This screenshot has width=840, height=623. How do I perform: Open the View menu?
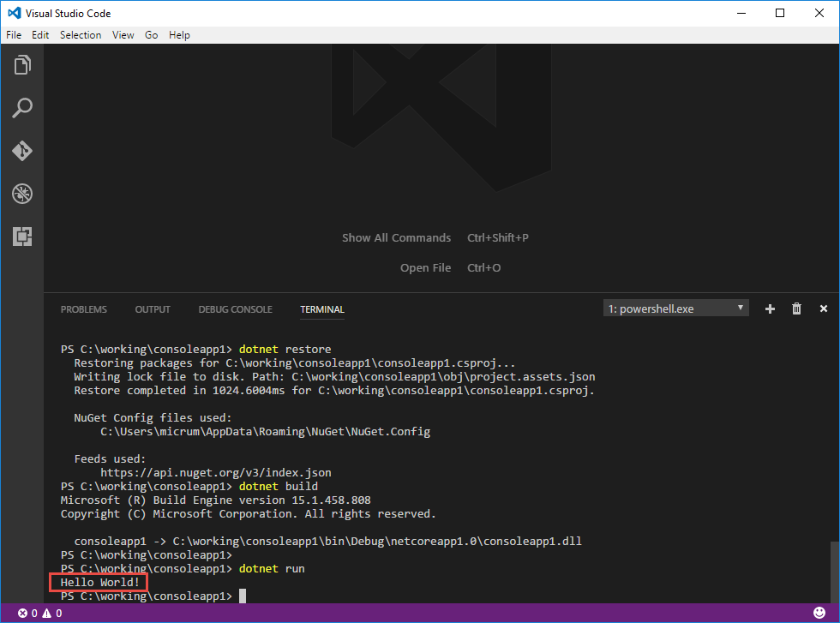point(123,35)
